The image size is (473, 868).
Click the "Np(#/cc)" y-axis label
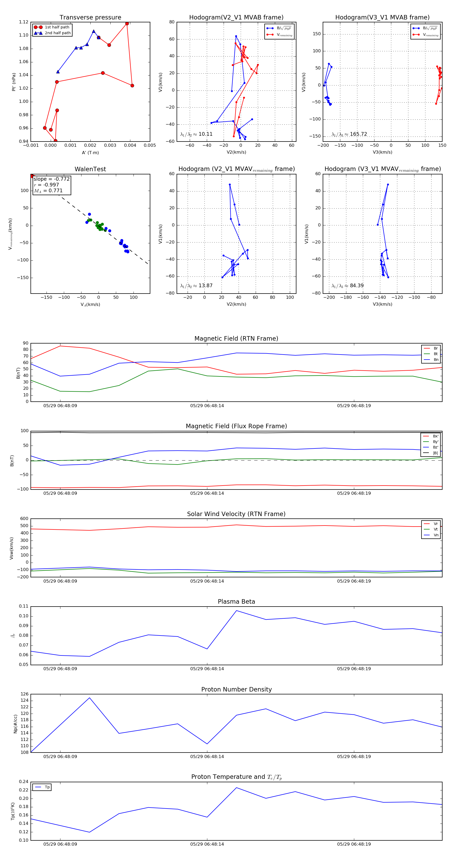coord(15,724)
